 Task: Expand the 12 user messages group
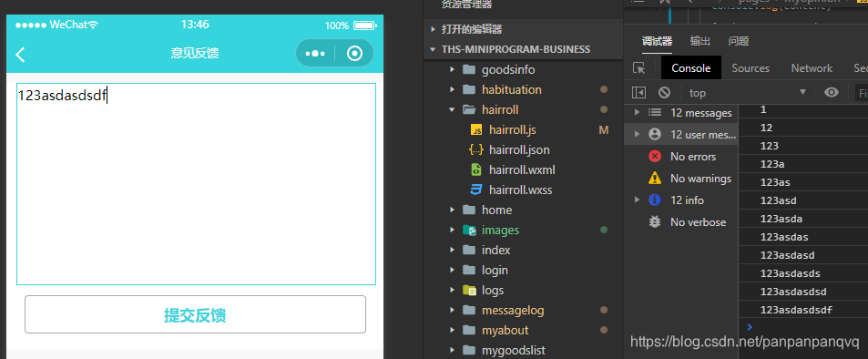pos(637,134)
